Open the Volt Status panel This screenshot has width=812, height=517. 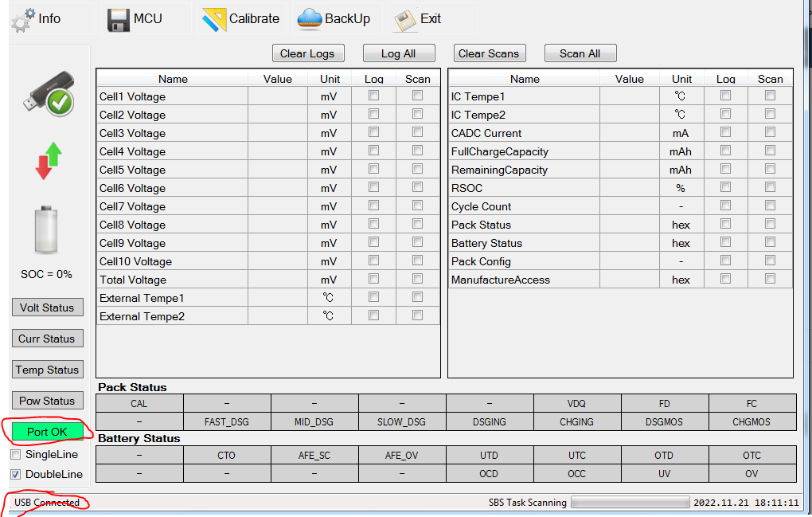pos(47,307)
